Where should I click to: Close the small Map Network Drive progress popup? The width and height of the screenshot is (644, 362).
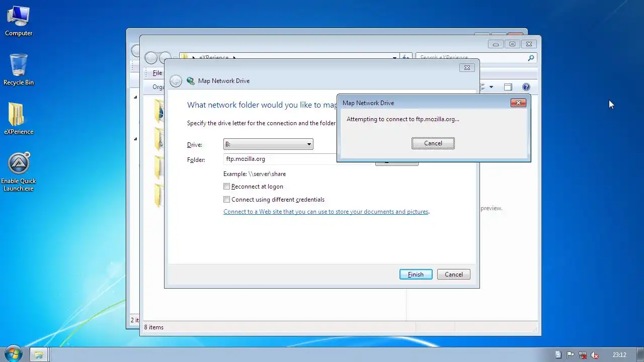click(x=518, y=103)
